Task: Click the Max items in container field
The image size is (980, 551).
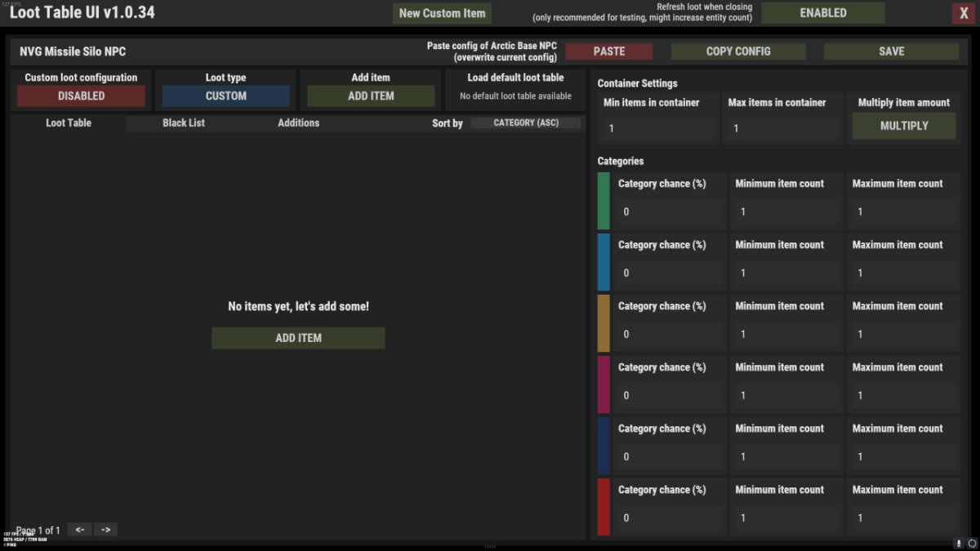Action: point(782,129)
